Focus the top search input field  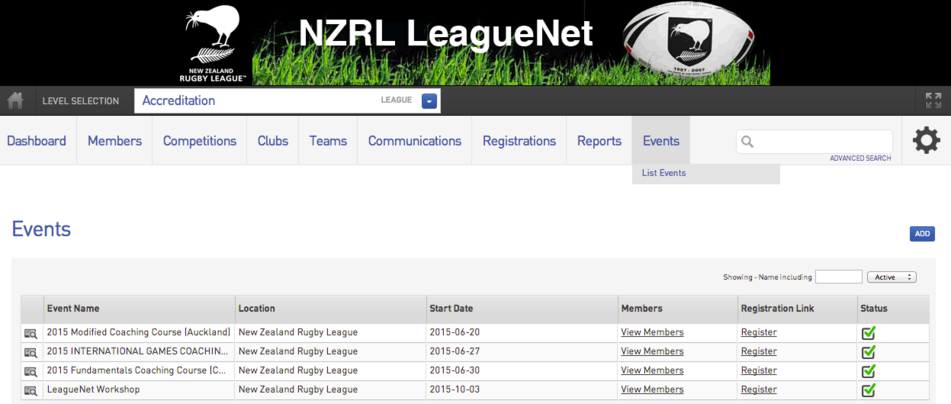tap(815, 142)
